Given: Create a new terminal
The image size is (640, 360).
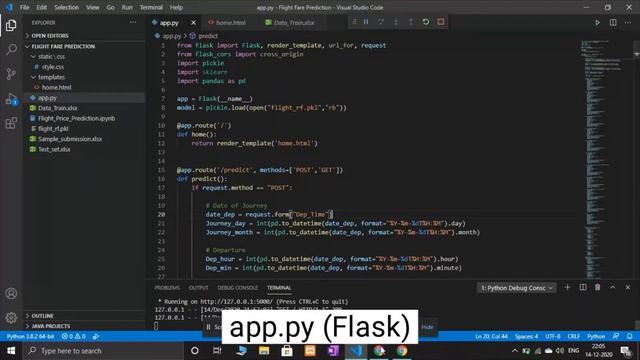Looking at the screenshot, I should (x=567, y=287).
